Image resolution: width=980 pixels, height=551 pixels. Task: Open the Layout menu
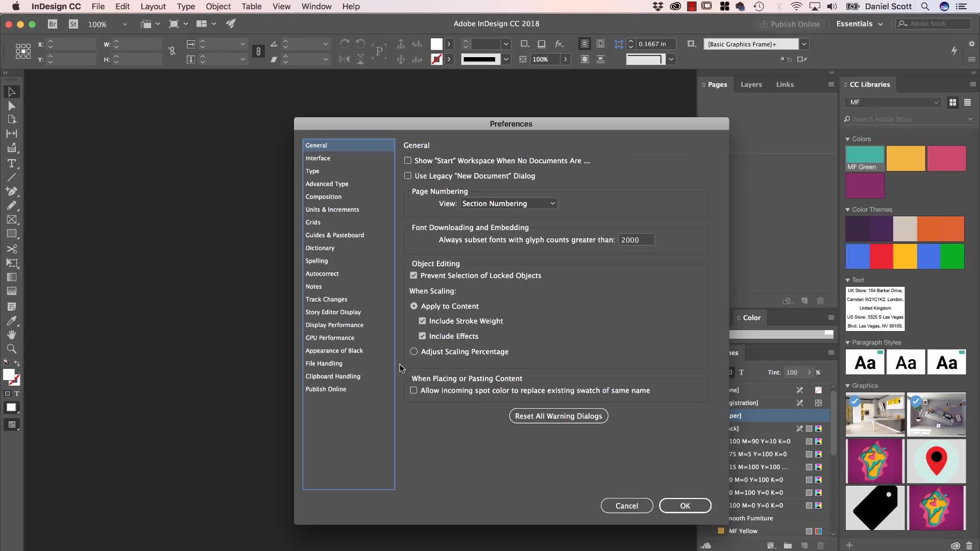coord(153,7)
